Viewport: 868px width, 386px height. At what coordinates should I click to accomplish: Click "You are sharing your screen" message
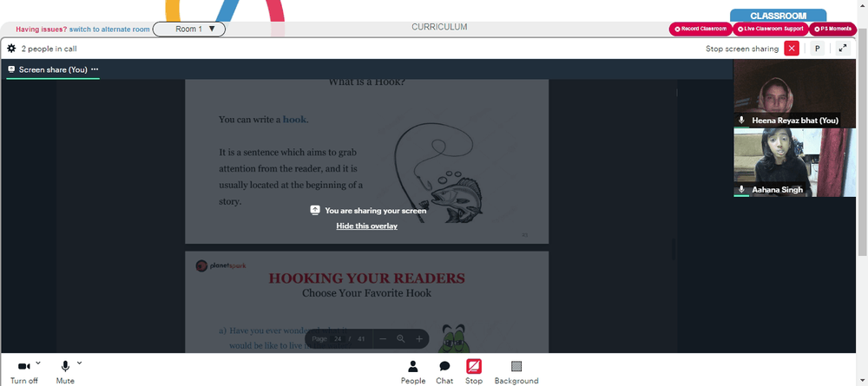tap(376, 211)
